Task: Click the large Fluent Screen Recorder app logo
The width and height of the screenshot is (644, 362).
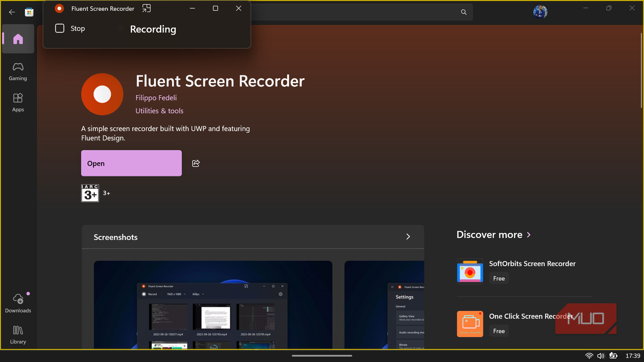Action: click(x=102, y=94)
